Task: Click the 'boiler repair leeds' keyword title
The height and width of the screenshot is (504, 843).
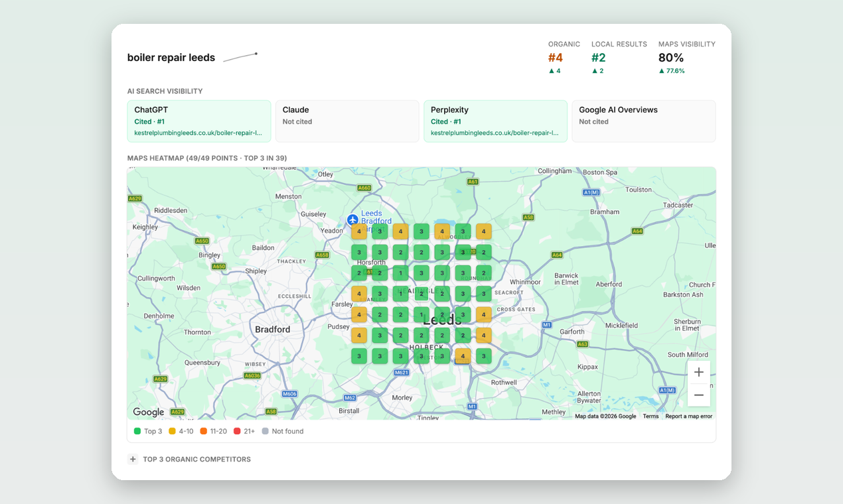Action: 171,58
